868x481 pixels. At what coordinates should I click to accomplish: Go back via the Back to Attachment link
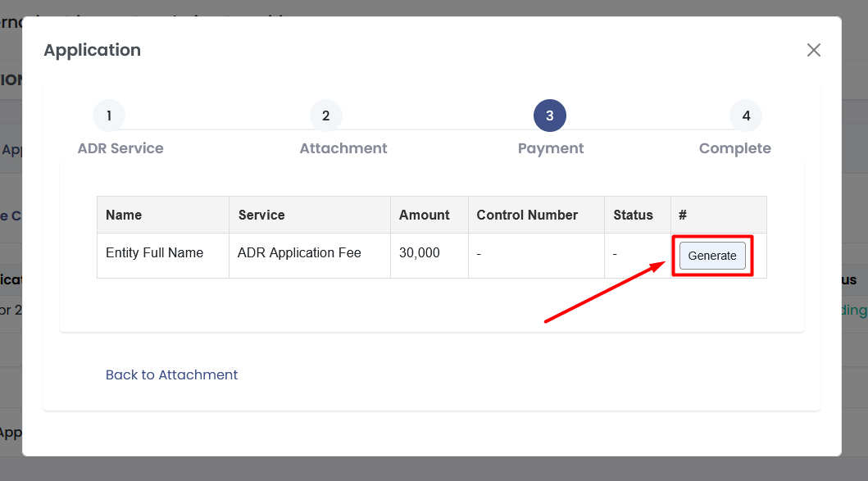[171, 374]
